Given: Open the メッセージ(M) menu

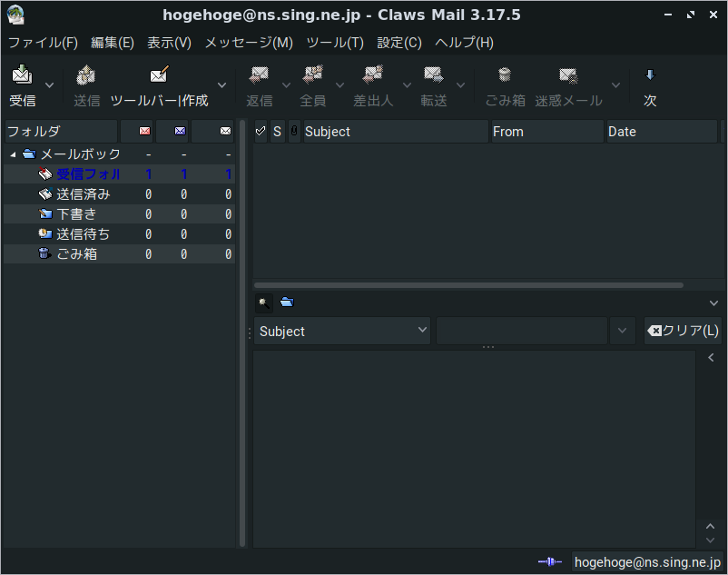Looking at the screenshot, I should point(249,43).
